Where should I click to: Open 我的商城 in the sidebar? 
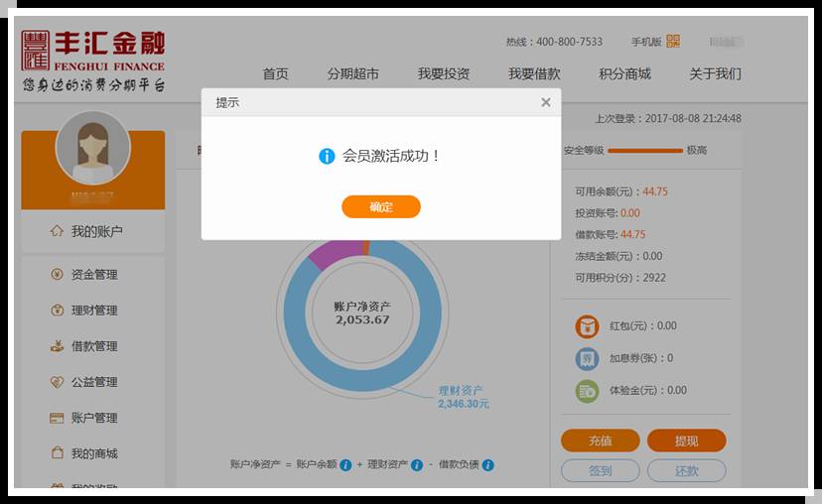click(x=94, y=453)
